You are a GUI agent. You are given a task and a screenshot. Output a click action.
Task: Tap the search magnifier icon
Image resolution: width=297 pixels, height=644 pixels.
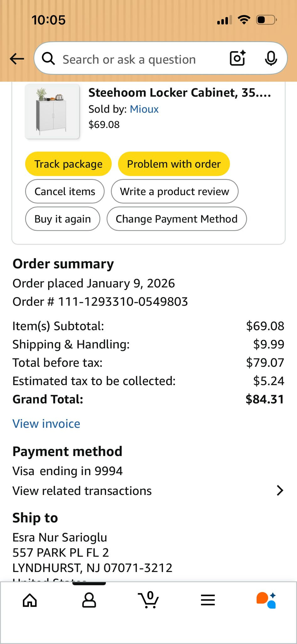(48, 58)
